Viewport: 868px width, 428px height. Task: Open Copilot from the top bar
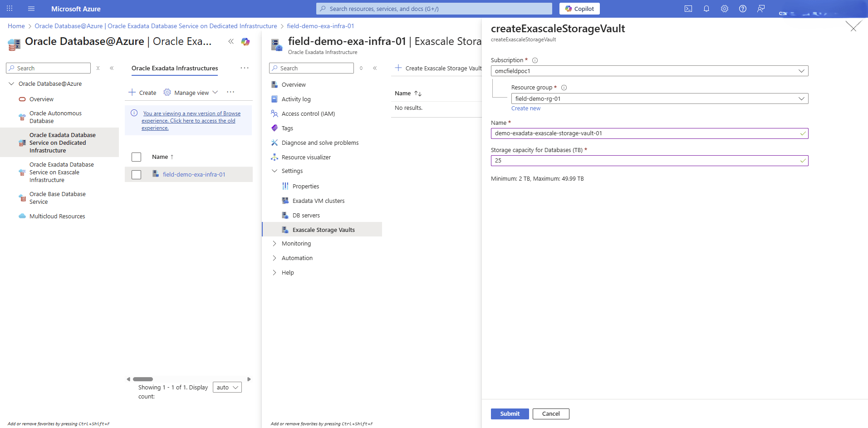(x=579, y=8)
